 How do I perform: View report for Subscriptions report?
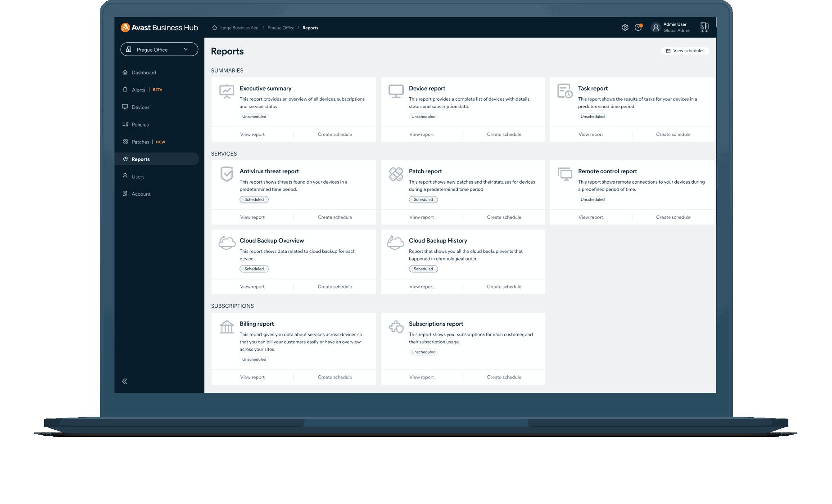(x=421, y=377)
